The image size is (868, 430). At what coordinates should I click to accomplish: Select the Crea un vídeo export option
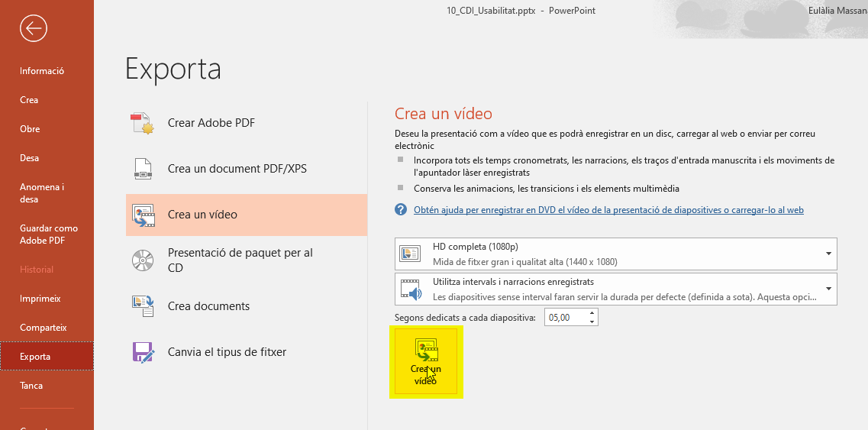click(x=246, y=215)
